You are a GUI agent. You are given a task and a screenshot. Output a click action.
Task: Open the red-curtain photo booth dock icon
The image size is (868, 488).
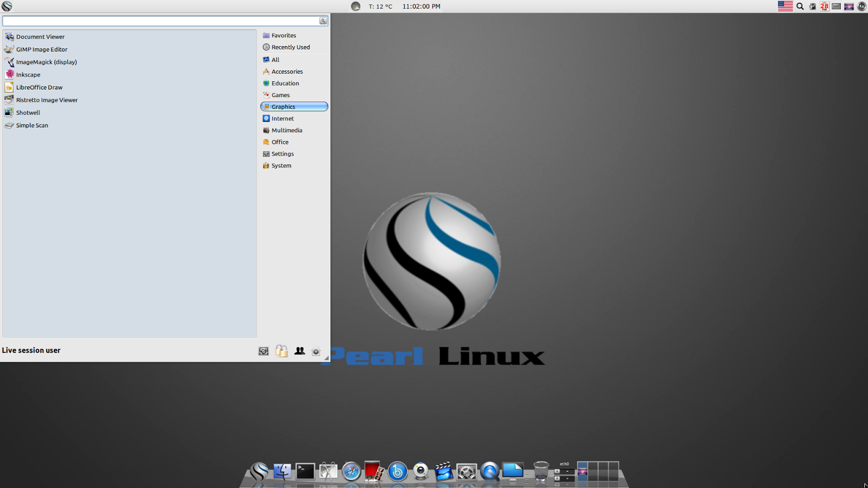[374, 471]
